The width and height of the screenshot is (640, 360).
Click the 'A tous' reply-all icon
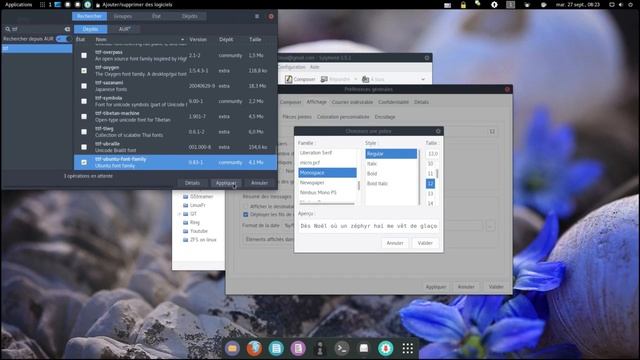[x=366, y=79]
